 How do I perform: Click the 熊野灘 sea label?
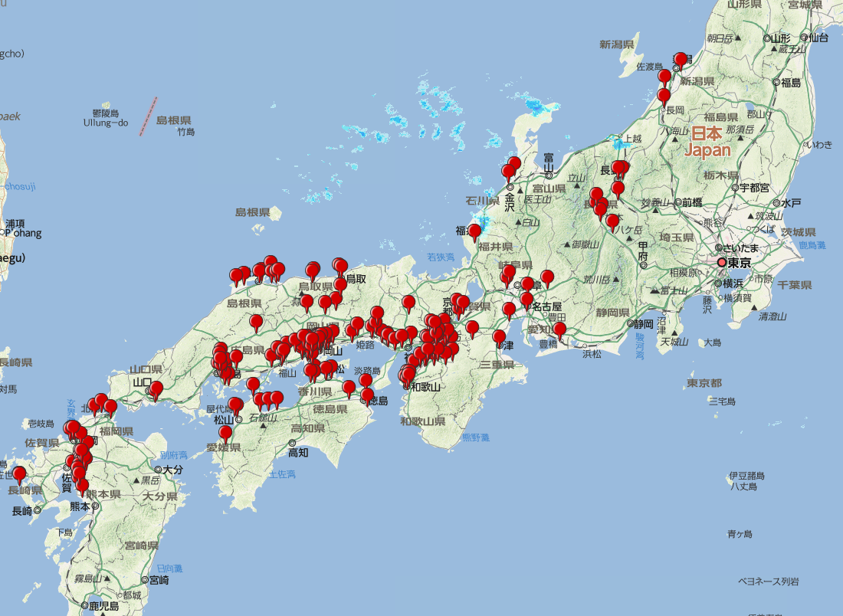477,437
